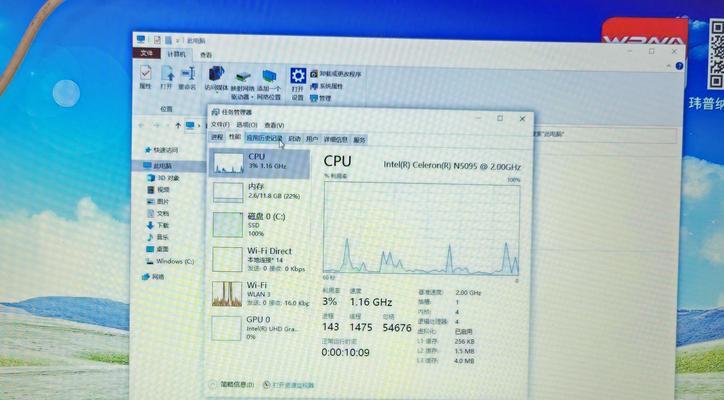Switch to the 进程 Processes tab

click(217, 137)
